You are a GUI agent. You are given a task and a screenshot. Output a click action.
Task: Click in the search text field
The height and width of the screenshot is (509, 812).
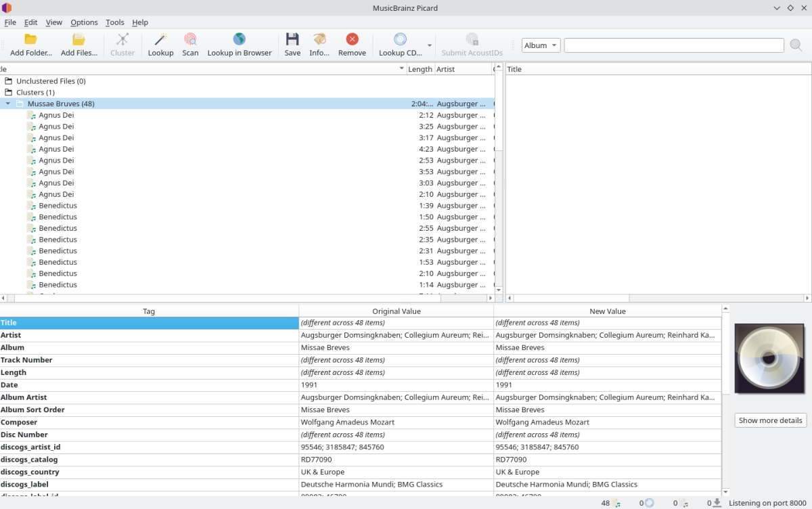[673, 45]
